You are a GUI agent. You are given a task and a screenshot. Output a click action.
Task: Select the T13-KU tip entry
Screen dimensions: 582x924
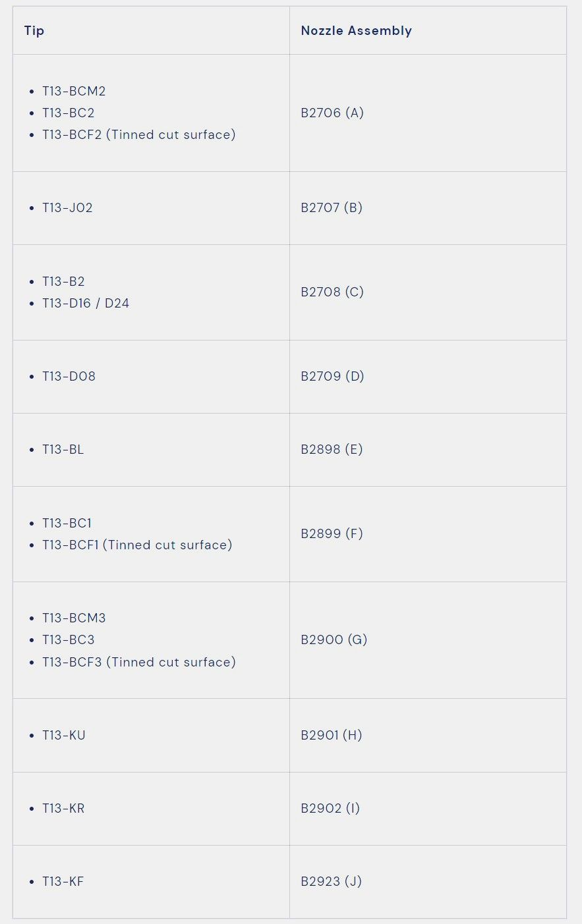[64, 735]
